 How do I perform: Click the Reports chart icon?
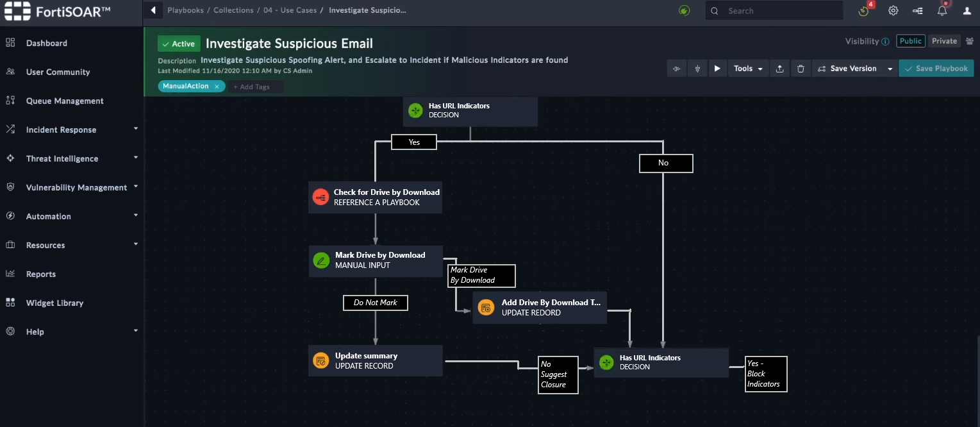click(10, 274)
